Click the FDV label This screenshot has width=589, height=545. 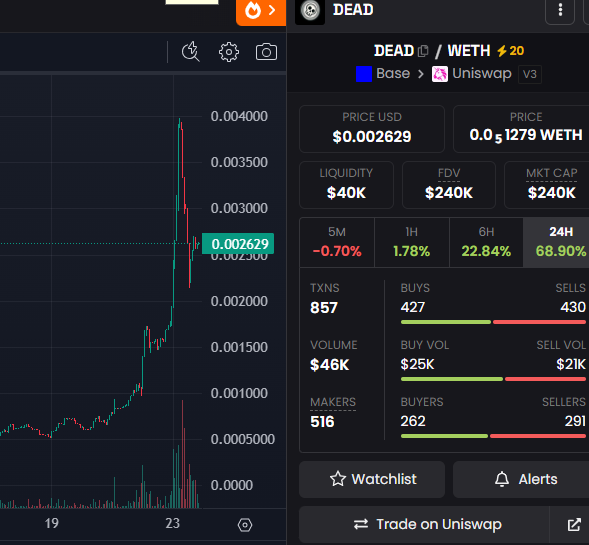(449, 173)
